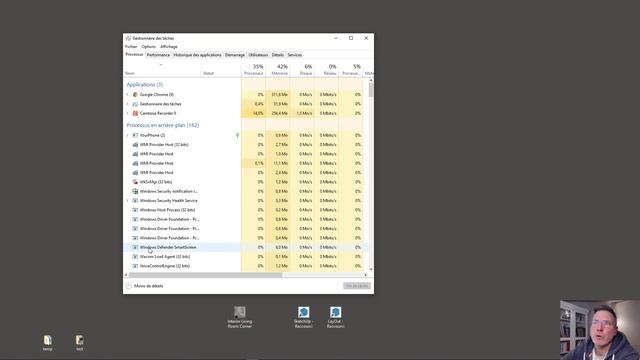Screen dimensions: 640x360
Task: Open the Options menu
Action: coord(149,47)
